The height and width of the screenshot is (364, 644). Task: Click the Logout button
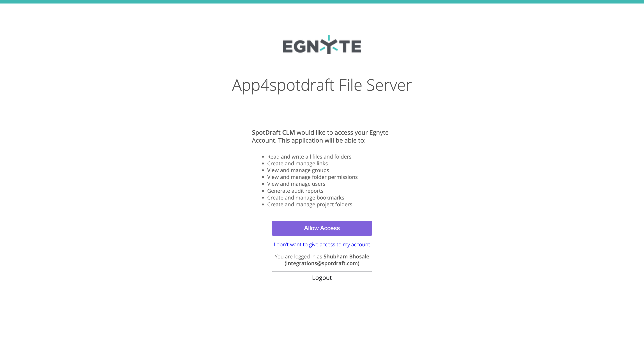click(322, 277)
